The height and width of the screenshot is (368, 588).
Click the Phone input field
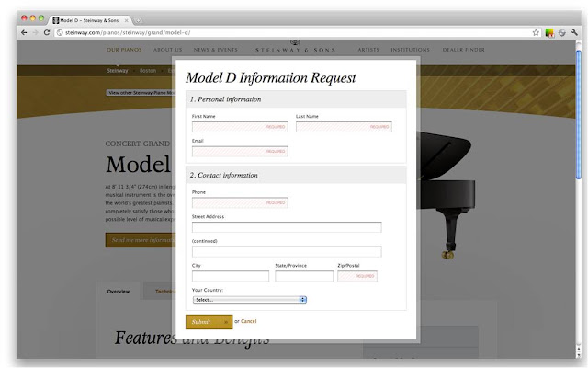point(240,202)
